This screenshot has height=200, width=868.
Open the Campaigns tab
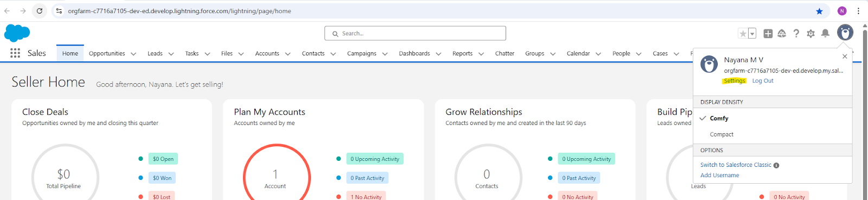click(x=362, y=53)
